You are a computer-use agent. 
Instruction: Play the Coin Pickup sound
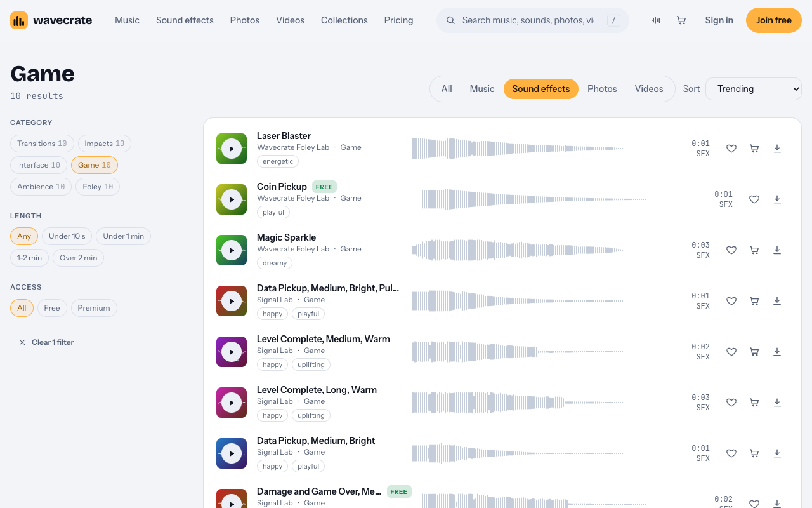(232, 199)
